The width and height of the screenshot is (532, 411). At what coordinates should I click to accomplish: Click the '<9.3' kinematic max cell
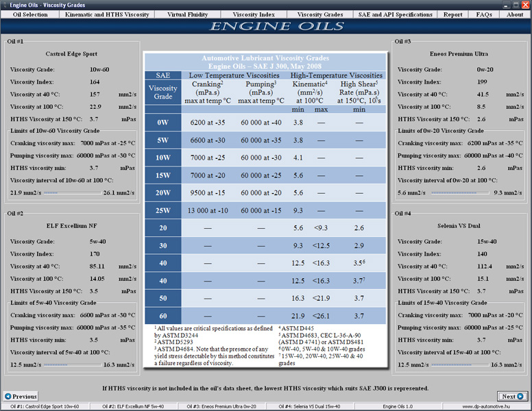click(x=321, y=228)
